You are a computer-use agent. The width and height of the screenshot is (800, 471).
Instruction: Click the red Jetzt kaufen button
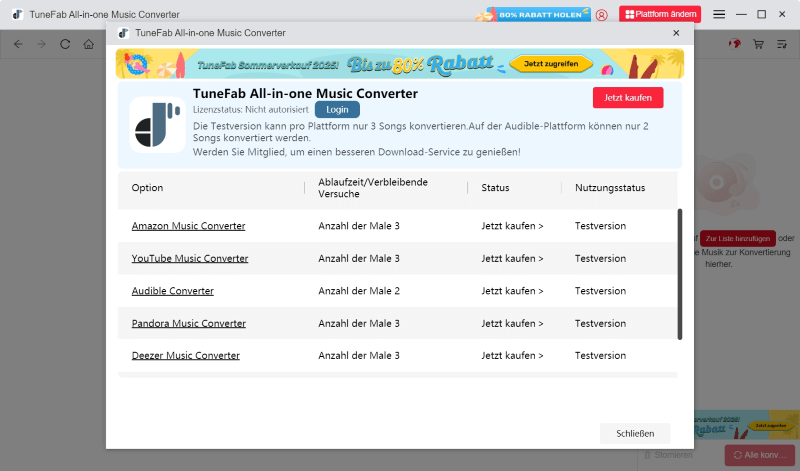pyautogui.click(x=628, y=97)
